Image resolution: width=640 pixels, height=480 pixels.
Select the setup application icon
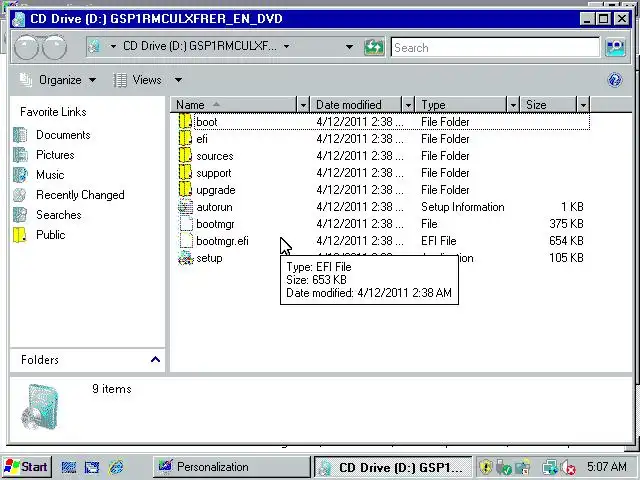coord(186,258)
